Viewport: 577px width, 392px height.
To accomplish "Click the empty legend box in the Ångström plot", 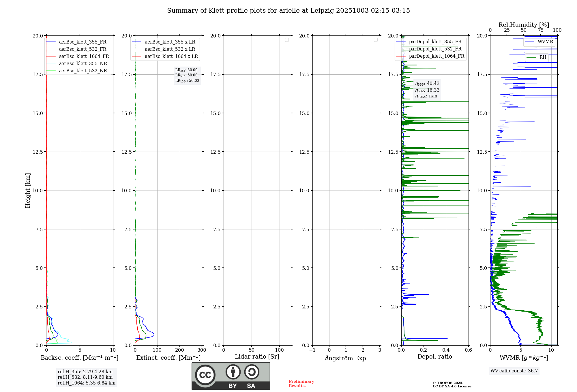I will point(376,40).
